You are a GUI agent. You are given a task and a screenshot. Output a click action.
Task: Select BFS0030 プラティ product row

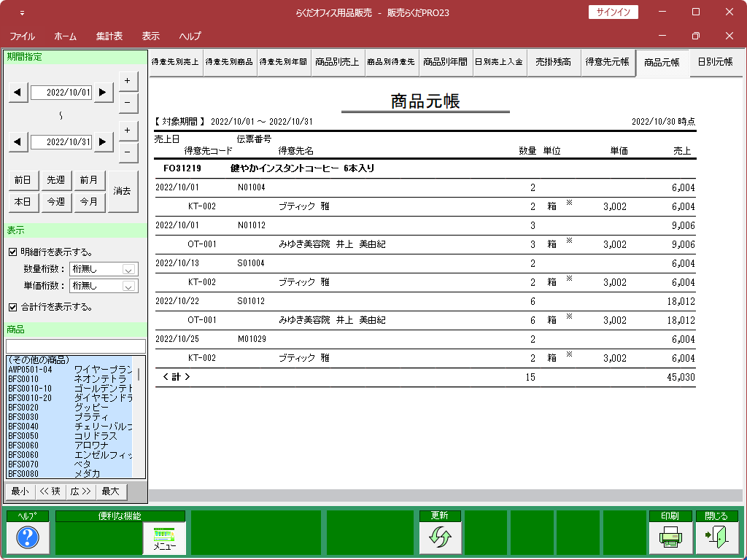point(69,417)
